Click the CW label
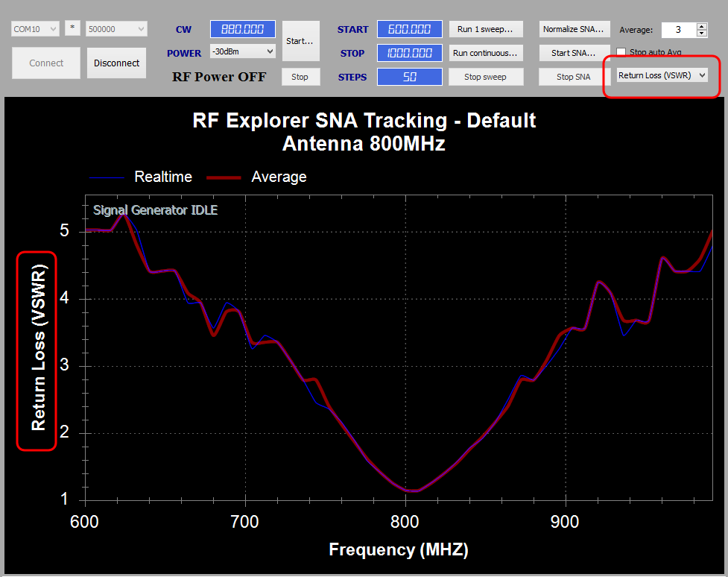The width and height of the screenshot is (728, 577). tap(183, 29)
